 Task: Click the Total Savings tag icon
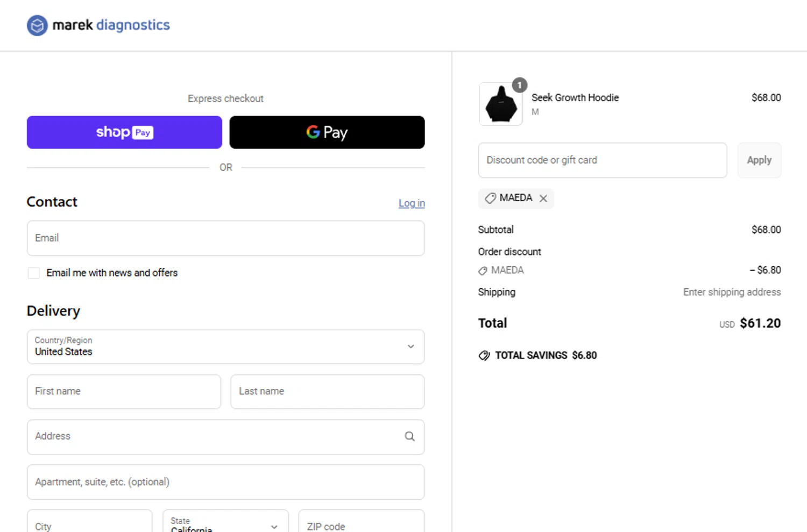484,356
